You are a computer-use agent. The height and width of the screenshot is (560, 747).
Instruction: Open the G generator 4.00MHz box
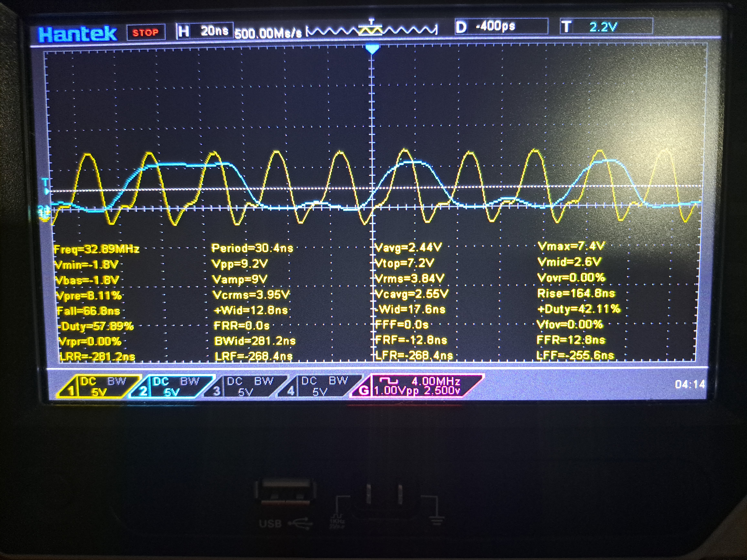click(417, 386)
